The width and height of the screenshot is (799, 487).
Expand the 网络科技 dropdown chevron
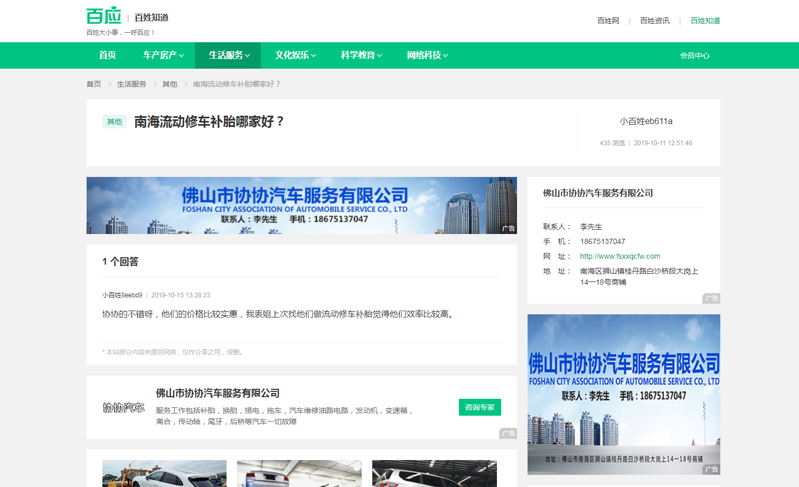click(x=445, y=56)
